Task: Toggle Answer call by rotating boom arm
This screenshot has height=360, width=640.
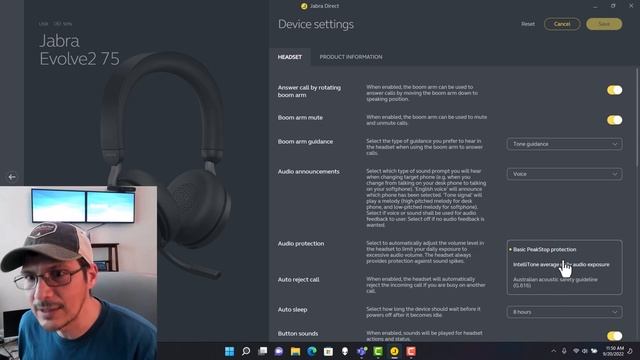Action: (614, 90)
